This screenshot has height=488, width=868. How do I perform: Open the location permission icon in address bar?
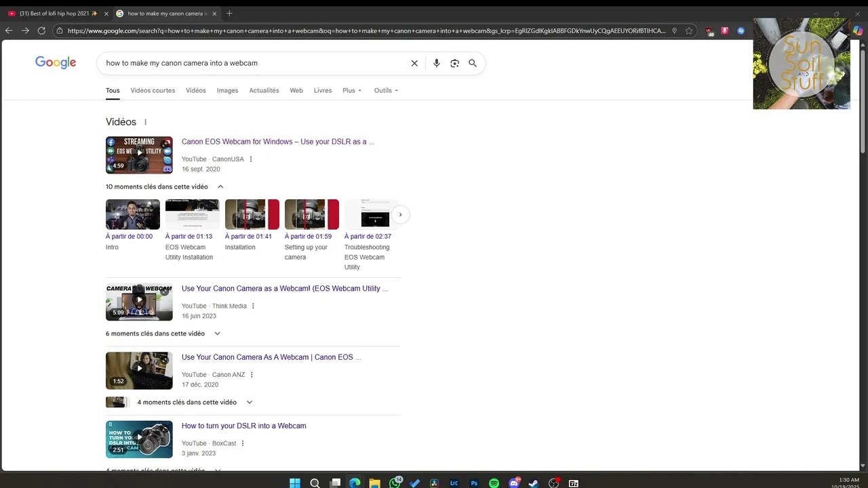click(674, 30)
